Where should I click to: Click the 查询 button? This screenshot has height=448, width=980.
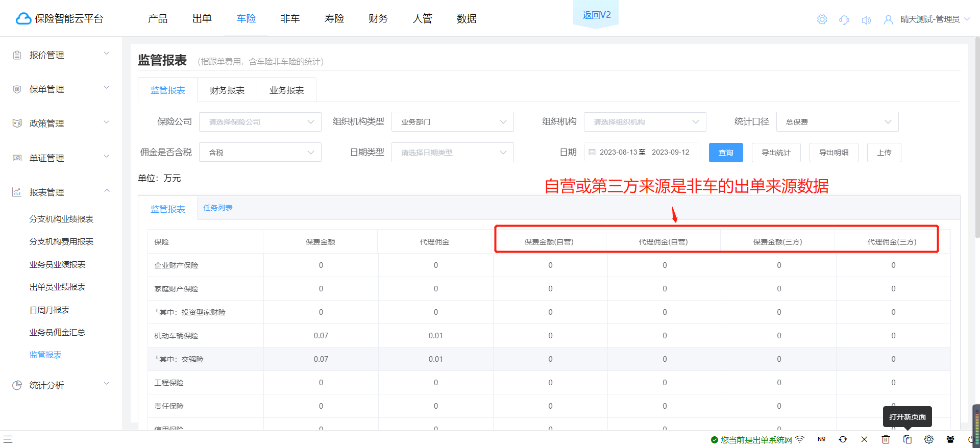(726, 153)
